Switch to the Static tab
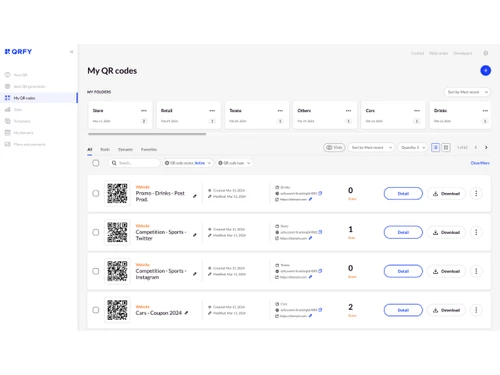The height and width of the screenshot is (375, 500). (x=105, y=149)
